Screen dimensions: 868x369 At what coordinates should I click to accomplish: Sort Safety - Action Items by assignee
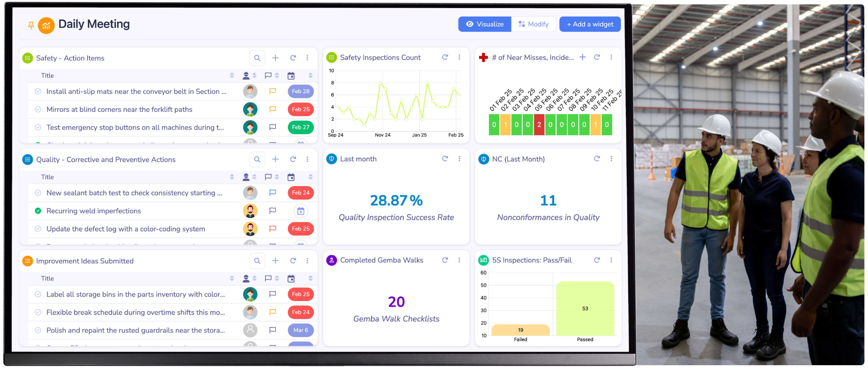(254, 76)
